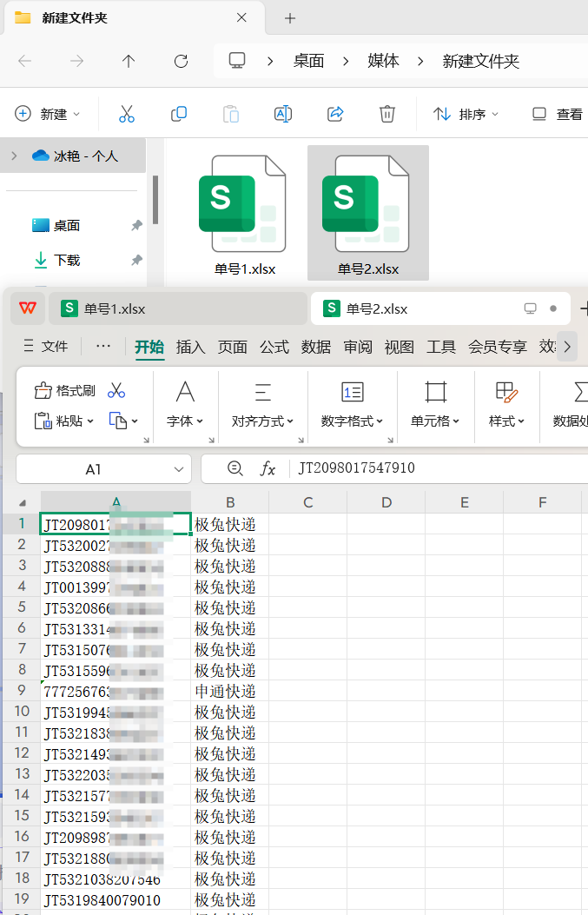
Task: Select column B header
Action: 230,502
